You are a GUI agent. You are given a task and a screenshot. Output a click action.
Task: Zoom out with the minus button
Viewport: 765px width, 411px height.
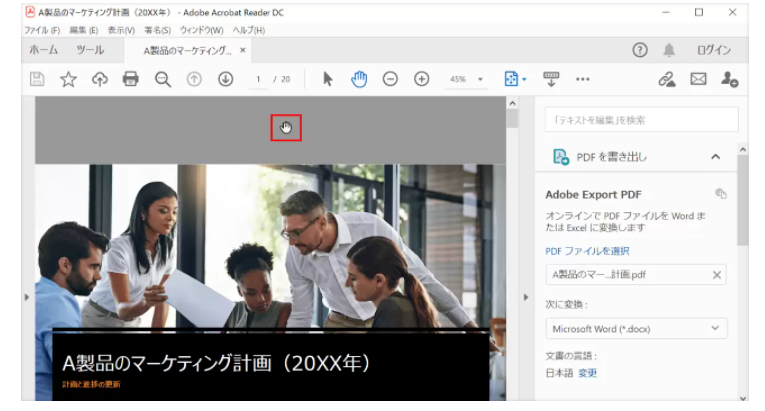[x=390, y=79]
